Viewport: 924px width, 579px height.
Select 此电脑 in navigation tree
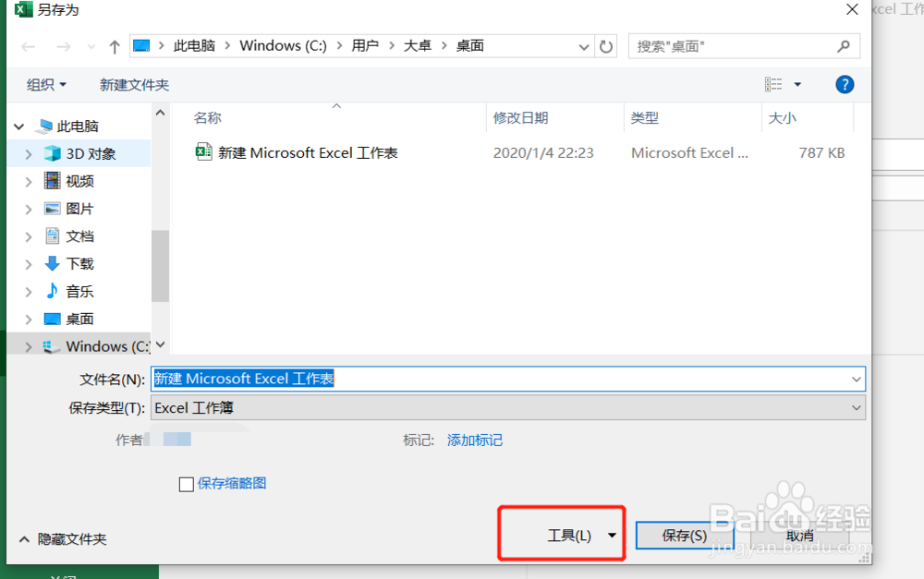click(78, 126)
